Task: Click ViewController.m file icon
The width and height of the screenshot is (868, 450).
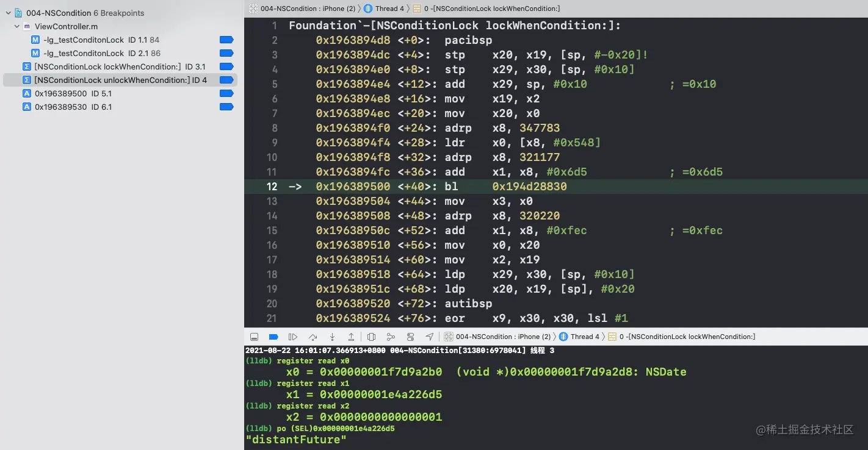Action: coord(26,26)
